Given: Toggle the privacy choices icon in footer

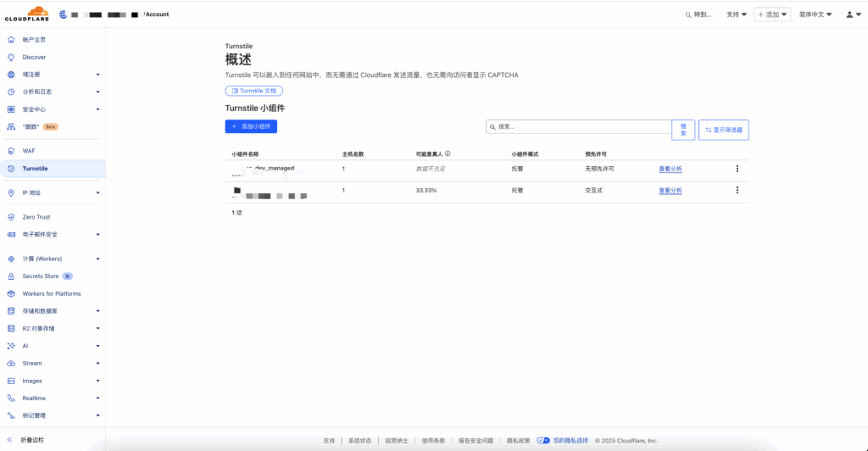Looking at the screenshot, I should coord(543,441).
